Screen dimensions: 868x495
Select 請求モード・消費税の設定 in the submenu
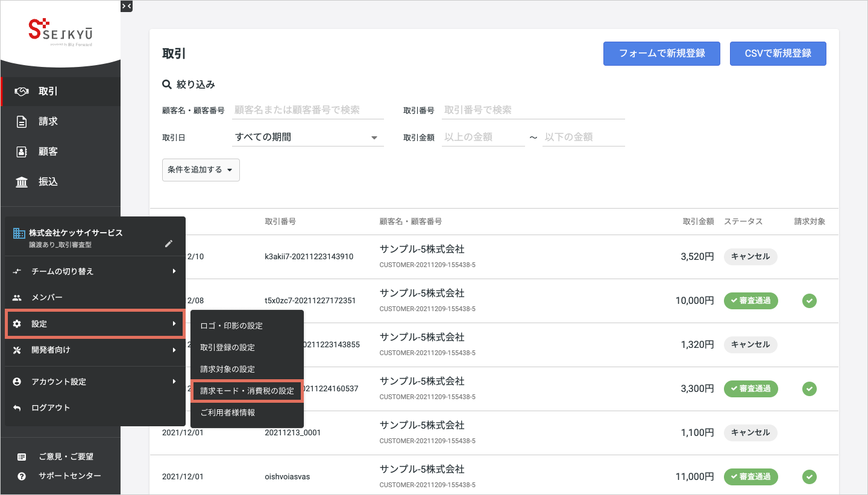[x=247, y=391]
